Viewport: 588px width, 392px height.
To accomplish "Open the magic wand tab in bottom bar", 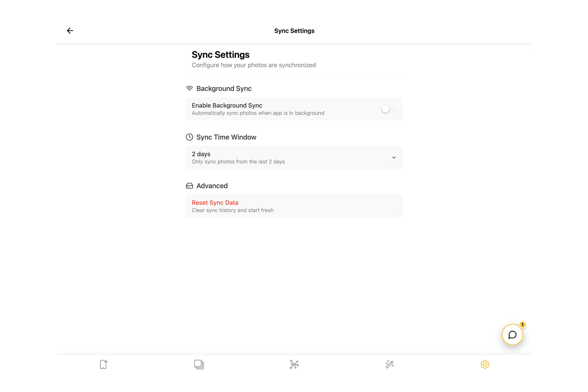I will [x=389, y=364].
